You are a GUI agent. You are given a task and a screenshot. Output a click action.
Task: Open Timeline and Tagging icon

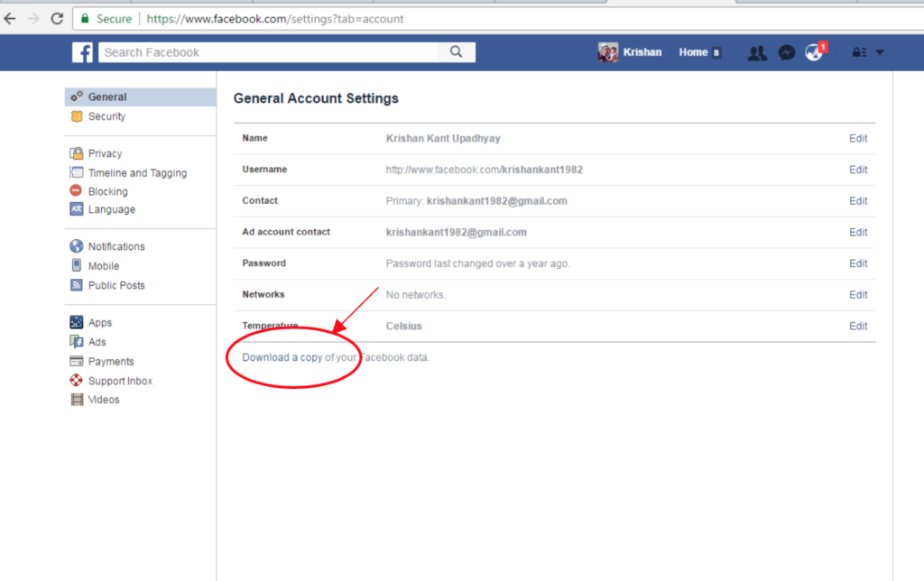coord(77,172)
